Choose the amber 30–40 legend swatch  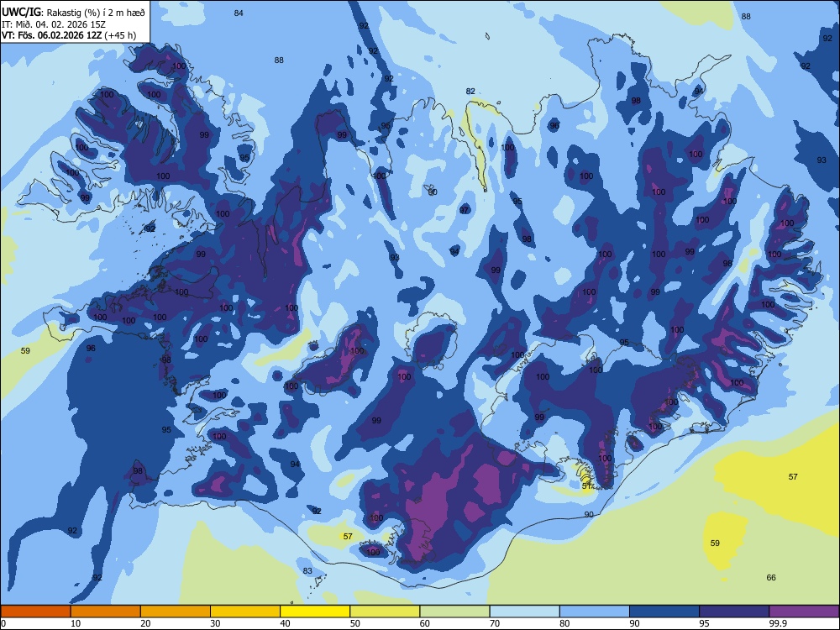tap(245, 612)
